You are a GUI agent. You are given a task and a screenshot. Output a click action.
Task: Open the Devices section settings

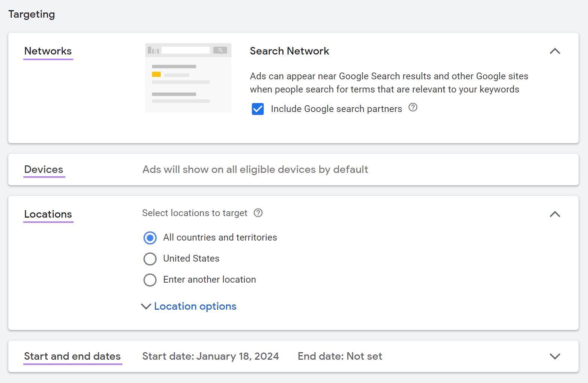point(44,169)
